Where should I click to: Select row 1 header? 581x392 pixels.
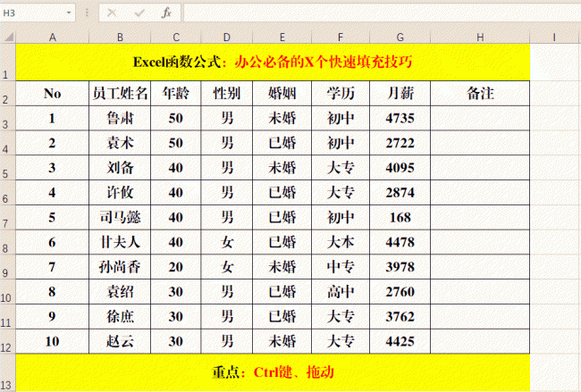8,63
